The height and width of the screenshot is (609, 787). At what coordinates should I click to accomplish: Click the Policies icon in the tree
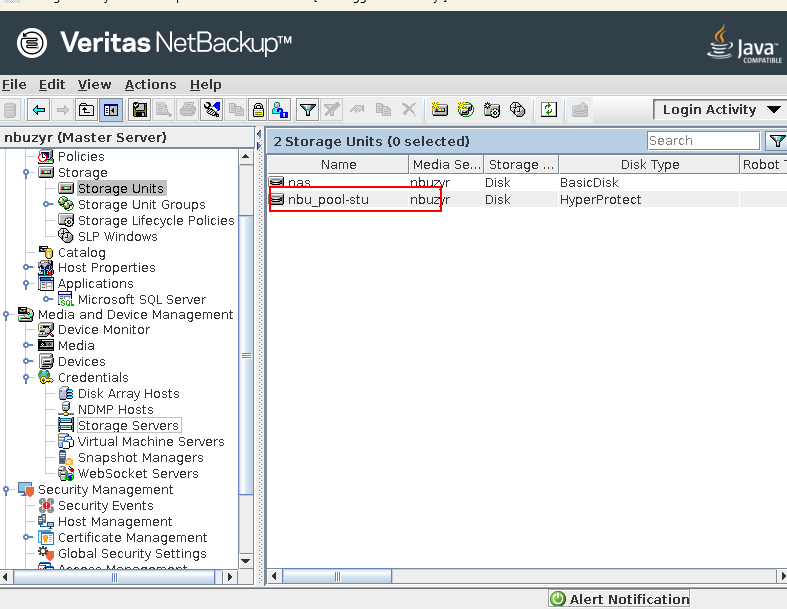pyautogui.click(x=46, y=157)
